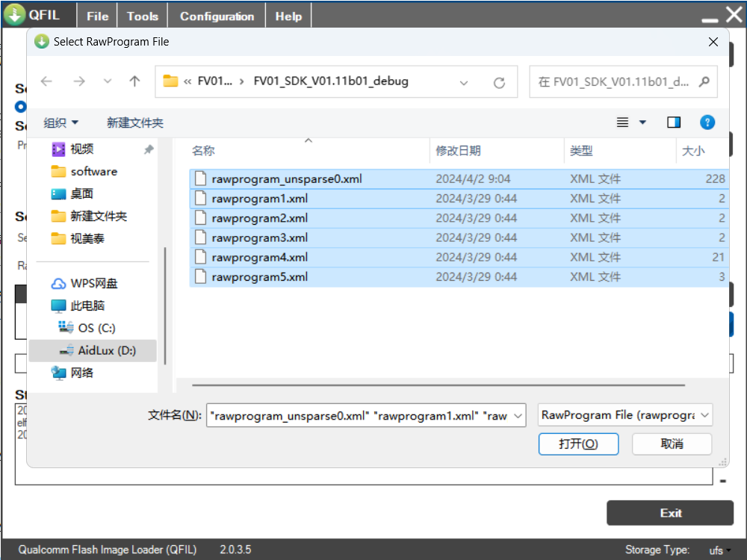Open the Help menu
747x560 pixels.
[288, 16]
